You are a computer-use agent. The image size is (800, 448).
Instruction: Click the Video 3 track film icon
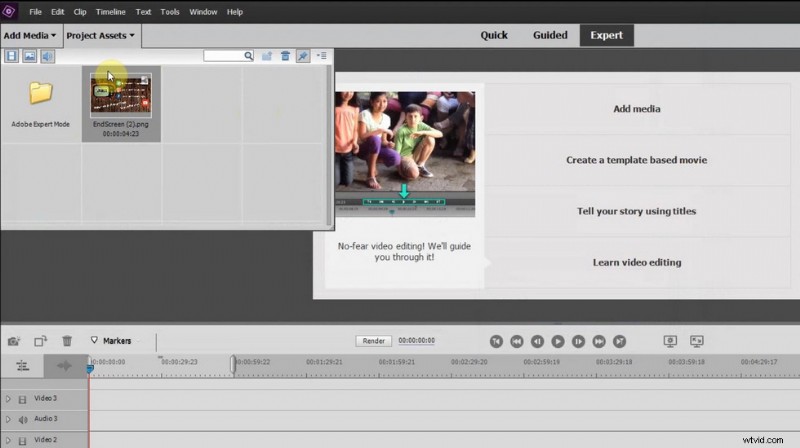pyautogui.click(x=22, y=400)
